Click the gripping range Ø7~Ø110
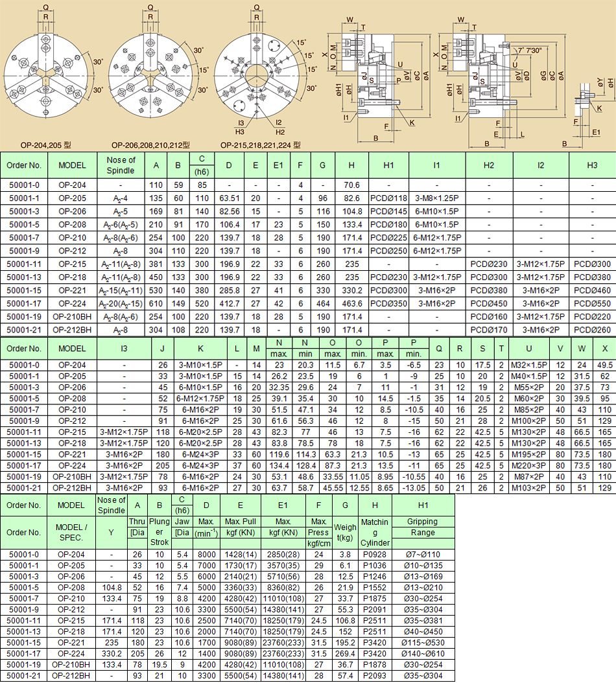 click(x=422, y=555)
